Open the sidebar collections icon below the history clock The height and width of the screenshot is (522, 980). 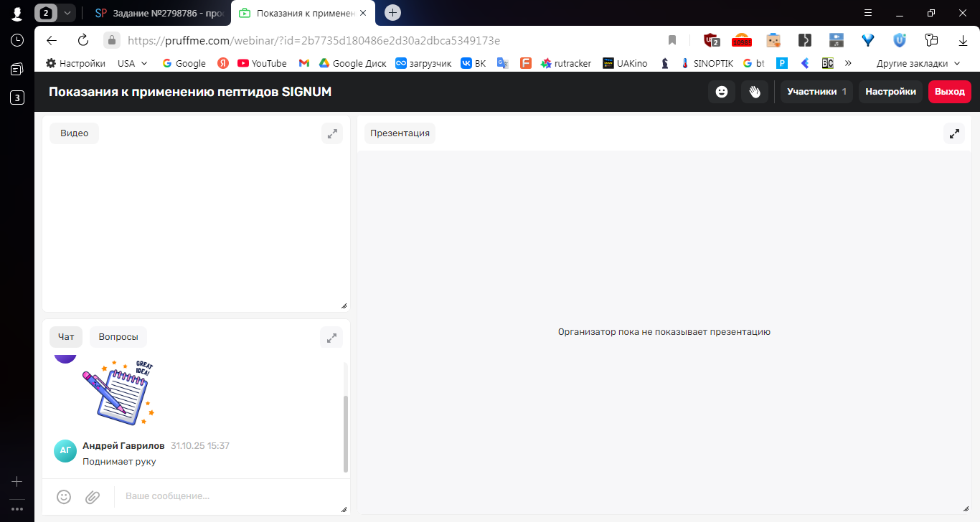(x=17, y=69)
